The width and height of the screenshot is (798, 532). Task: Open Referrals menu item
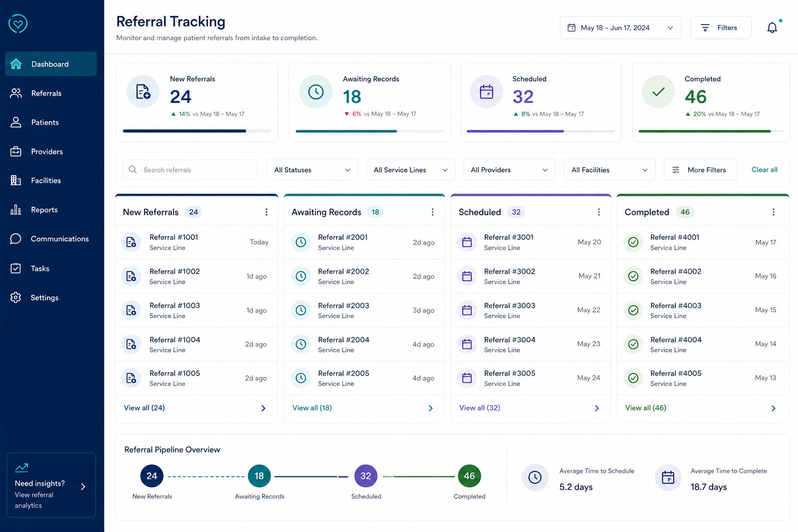[x=51, y=93]
